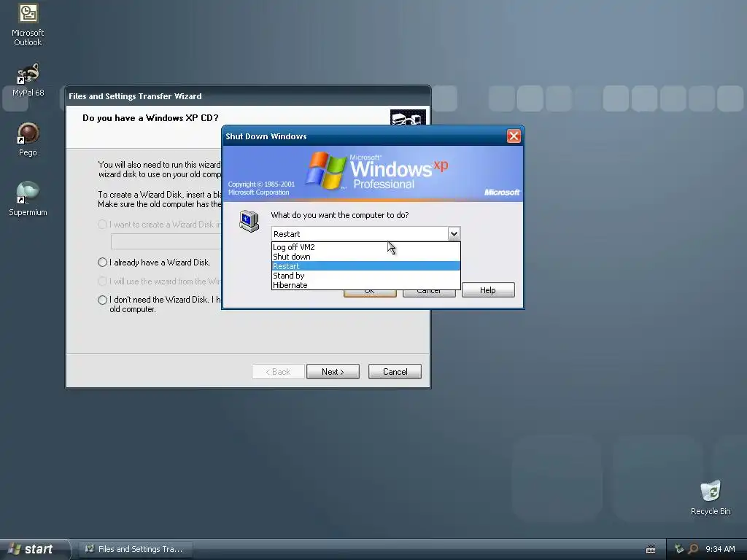
Task: Select the Recycle Bin icon
Action: tap(711, 498)
